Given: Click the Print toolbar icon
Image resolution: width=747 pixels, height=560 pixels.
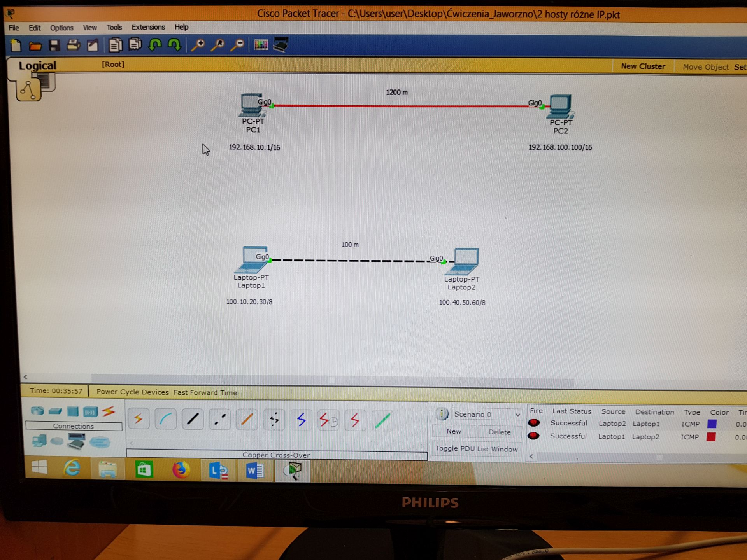Looking at the screenshot, I should (74, 45).
